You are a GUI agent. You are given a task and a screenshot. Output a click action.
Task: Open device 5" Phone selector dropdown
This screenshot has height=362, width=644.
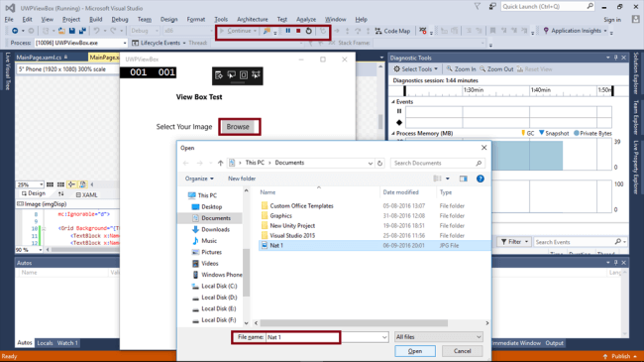pyautogui.click(x=67, y=69)
